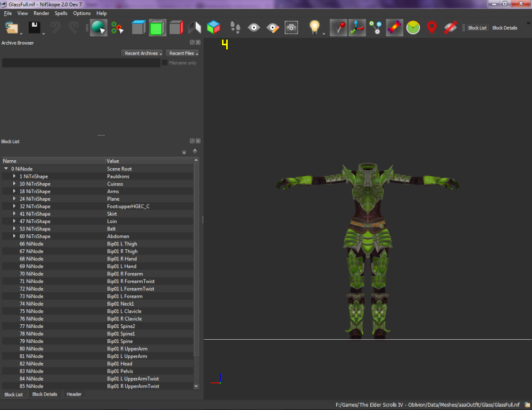532x410 pixels.
Task: Float the Archive Browser panel
Action: [x=192, y=43]
